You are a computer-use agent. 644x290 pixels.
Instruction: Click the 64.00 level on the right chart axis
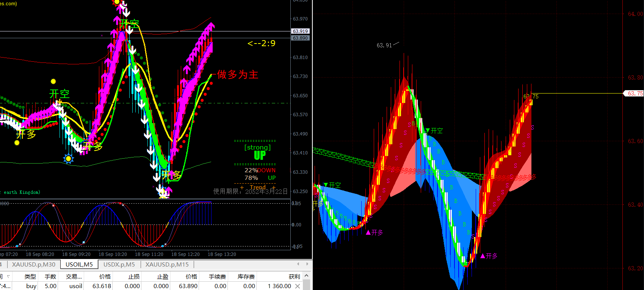tap(635, 14)
